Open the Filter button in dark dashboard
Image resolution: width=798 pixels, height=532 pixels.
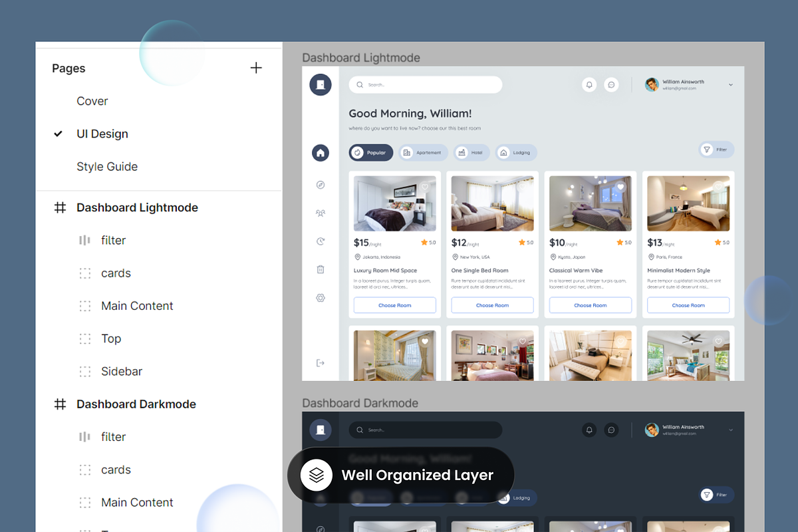716,495
